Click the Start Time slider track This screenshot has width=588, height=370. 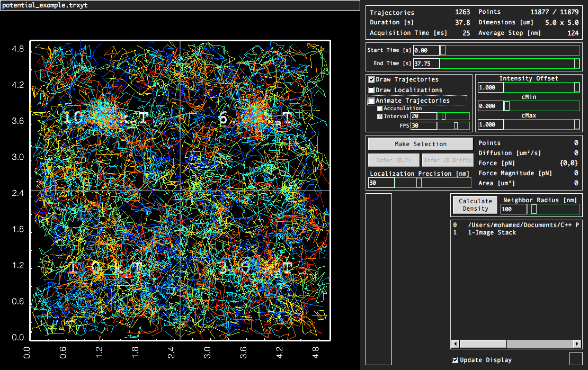[x=509, y=50]
